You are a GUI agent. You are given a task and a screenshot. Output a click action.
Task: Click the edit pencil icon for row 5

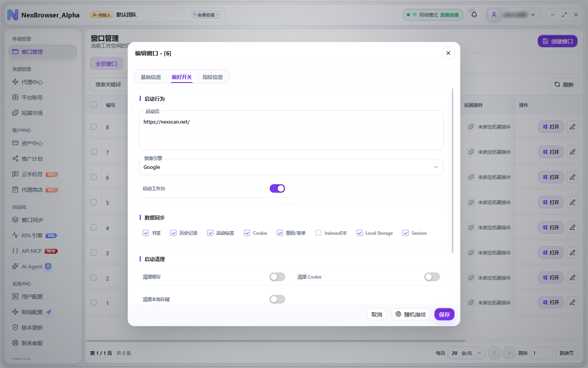point(573,202)
